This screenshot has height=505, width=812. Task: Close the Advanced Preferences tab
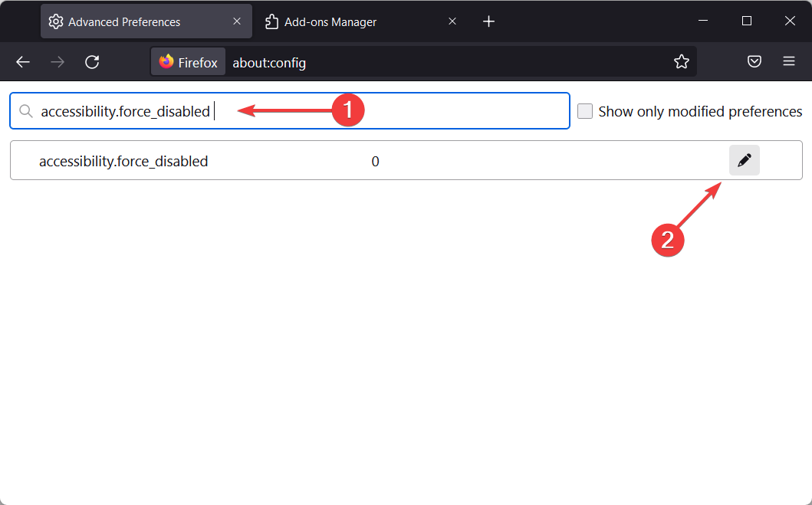tap(237, 21)
